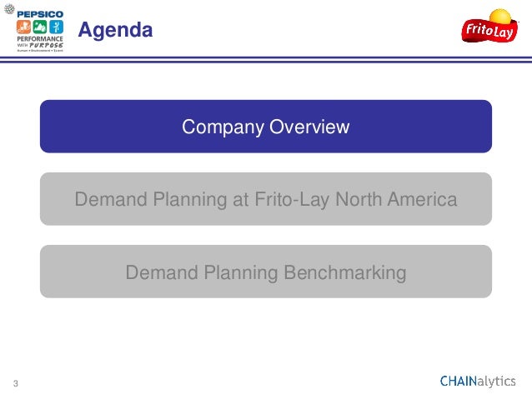Select the Demand Planning Benchmarking box
Image resolution: width=532 pixels, height=399 pixels.
click(266, 272)
